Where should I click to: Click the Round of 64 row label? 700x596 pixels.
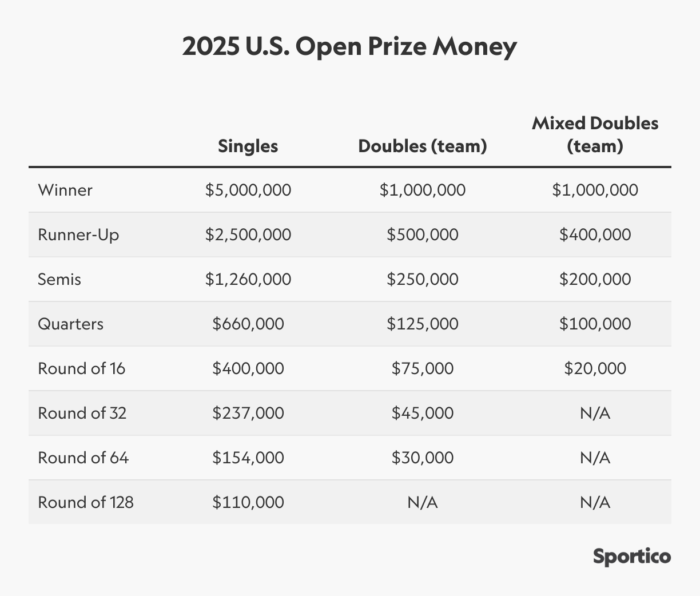(83, 458)
